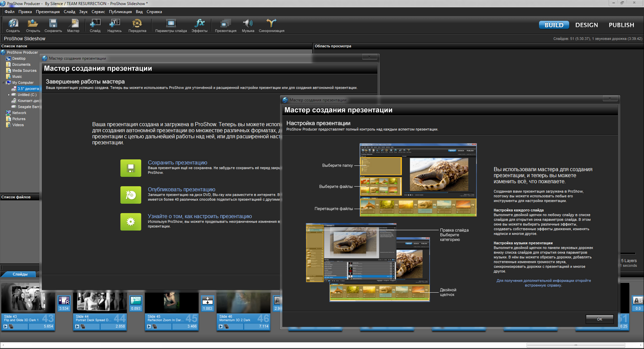The image size is (644, 349).
Task: Select the Slide 45 thumbnail in timeline
Action: [172, 302]
